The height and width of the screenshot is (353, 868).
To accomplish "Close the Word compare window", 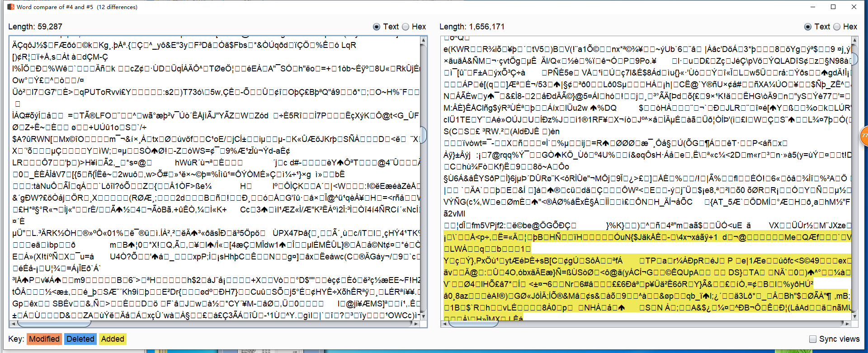I will (854, 7).
